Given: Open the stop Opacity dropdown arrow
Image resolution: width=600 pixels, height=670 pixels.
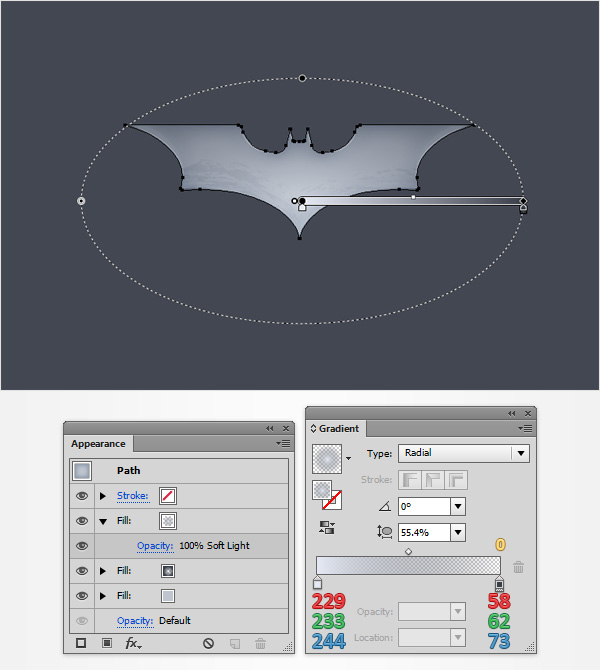Looking at the screenshot, I should (458, 611).
